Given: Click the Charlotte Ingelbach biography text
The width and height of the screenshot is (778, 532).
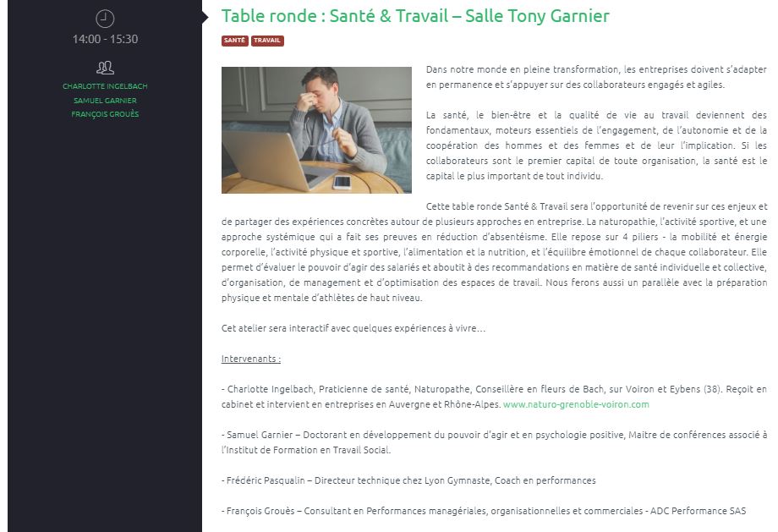Looking at the screenshot, I should (x=494, y=397).
